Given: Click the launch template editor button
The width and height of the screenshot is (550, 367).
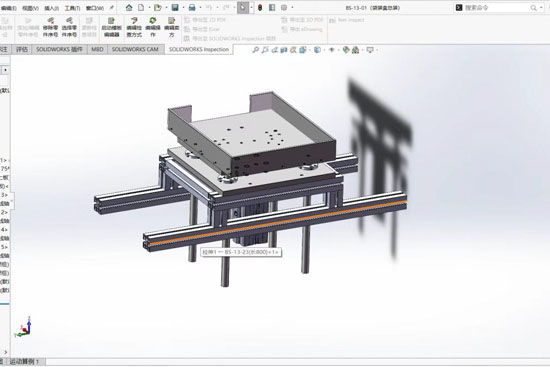Looking at the screenshot, I should coord(112,28).
